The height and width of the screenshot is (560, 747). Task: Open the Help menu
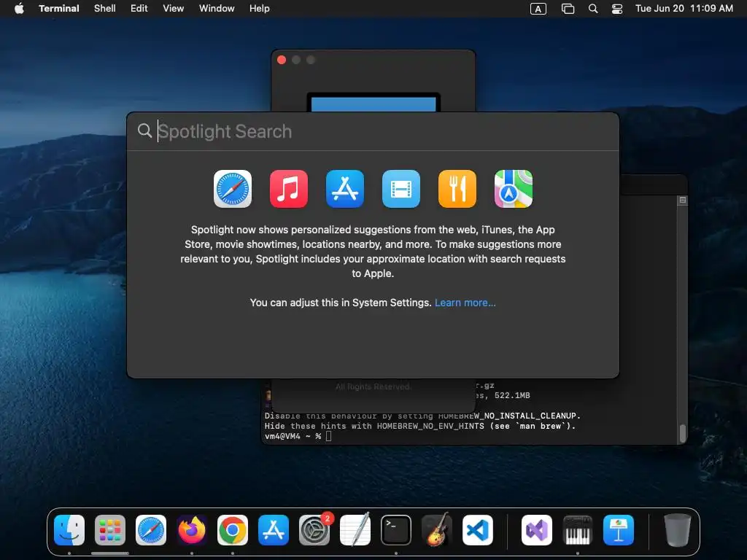click(x=260, y=9)
